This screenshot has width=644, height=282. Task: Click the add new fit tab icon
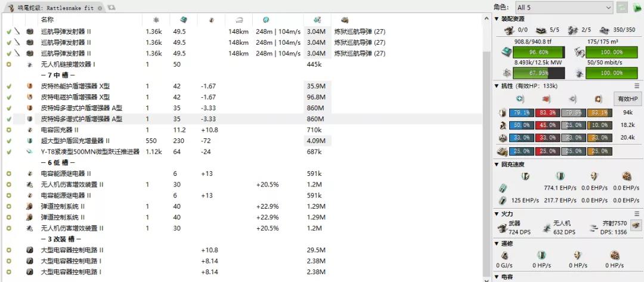[x=112, y=7]
